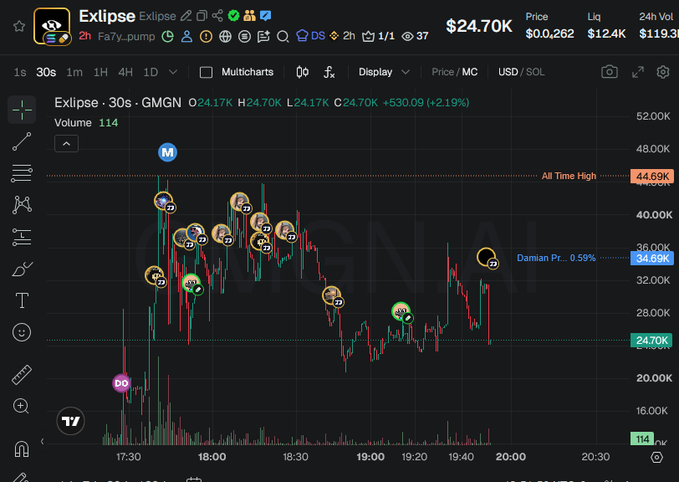Select the 30s timeframe

tap(46, 72)
